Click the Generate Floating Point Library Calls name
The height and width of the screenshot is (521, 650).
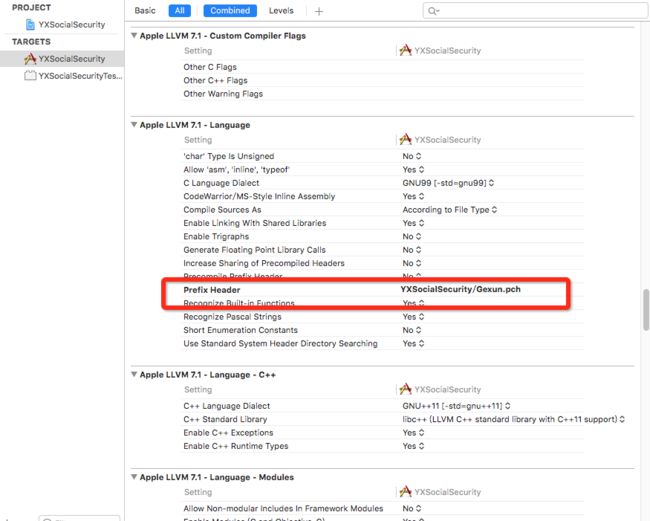(x=255, y=250)
